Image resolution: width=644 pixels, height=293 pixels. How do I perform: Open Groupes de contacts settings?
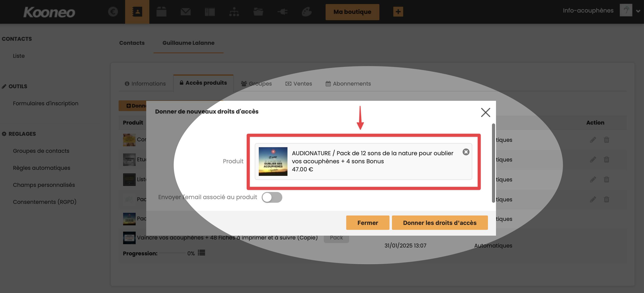coord(41,151)
